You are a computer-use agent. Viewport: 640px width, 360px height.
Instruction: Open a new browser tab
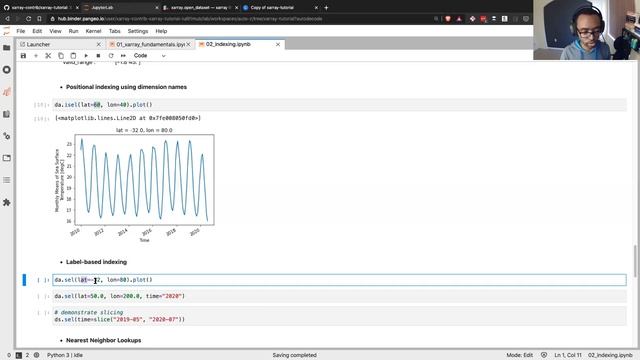326,7
